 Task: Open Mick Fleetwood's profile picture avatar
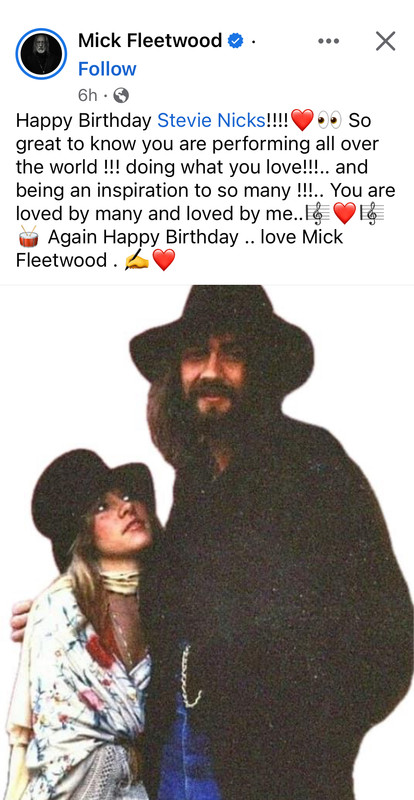41,54
